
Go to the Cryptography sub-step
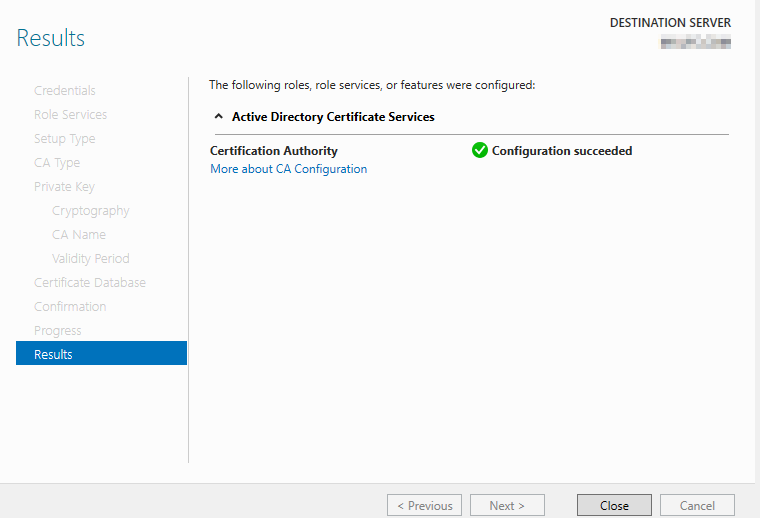[90, 211]
